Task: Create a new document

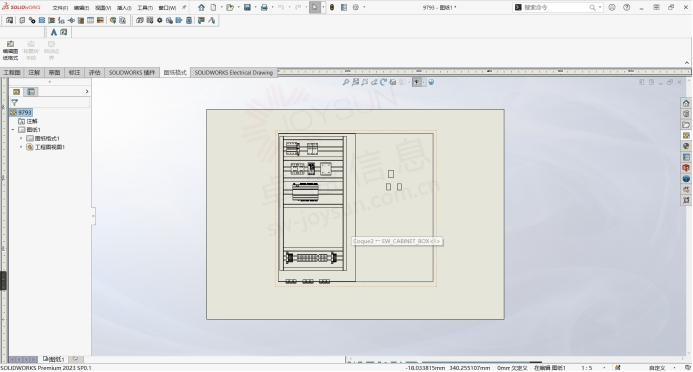Action: click(x=213, y=8)
